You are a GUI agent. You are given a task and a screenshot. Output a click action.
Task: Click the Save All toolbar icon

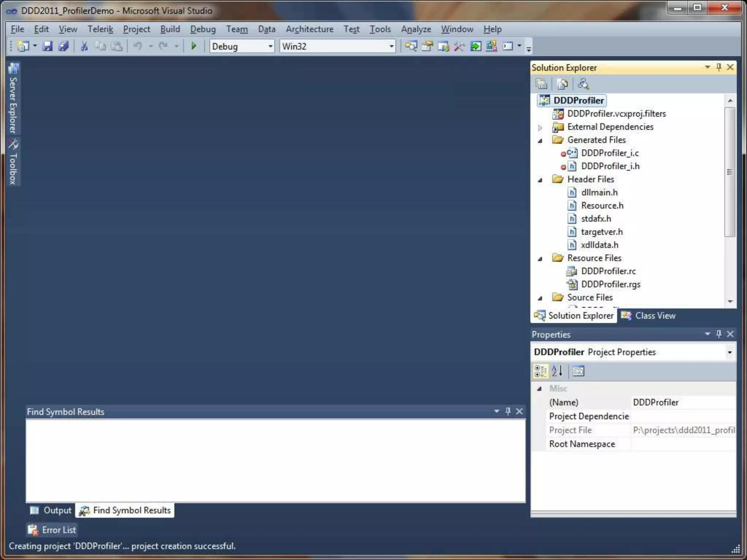coord(63,46)
